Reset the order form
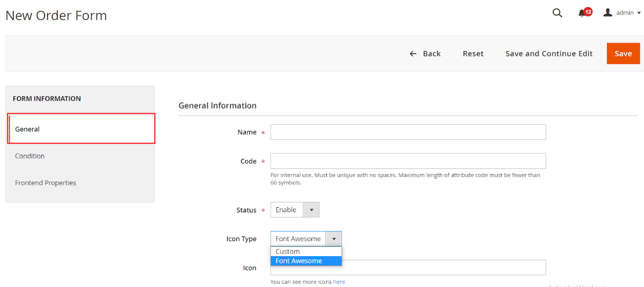The height and width of the screenshot is (287, 644). point(473,53)
